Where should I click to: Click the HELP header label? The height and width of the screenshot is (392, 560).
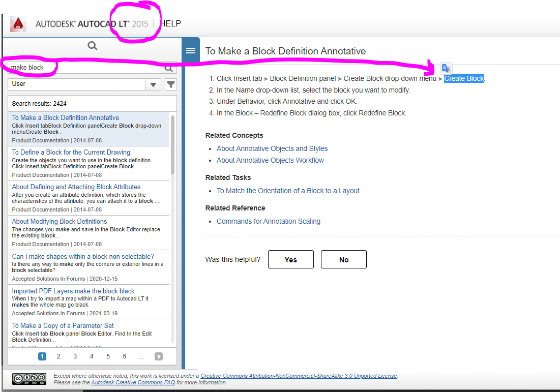point(171,23)
